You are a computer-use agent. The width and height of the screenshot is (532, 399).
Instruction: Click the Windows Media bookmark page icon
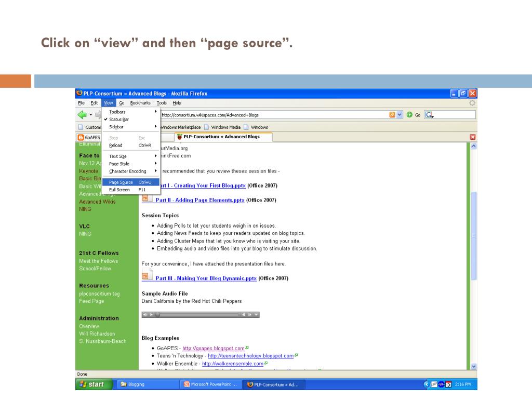point(206,127)
